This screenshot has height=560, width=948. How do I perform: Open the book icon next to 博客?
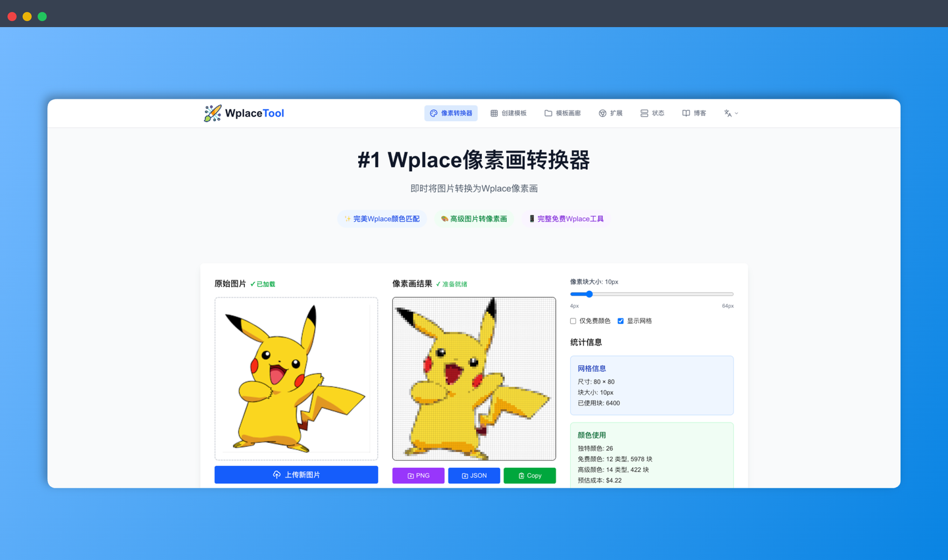[x=686, y=113]
